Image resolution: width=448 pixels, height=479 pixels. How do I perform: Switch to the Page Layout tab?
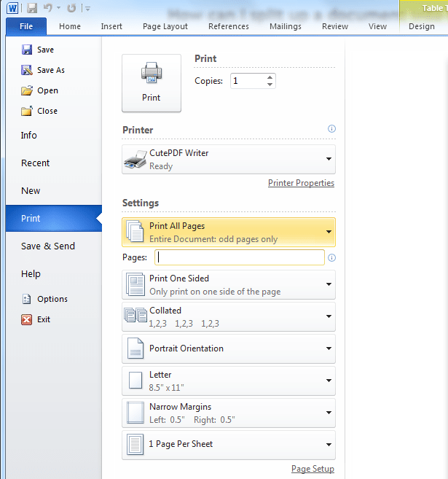tap(165, 26)
